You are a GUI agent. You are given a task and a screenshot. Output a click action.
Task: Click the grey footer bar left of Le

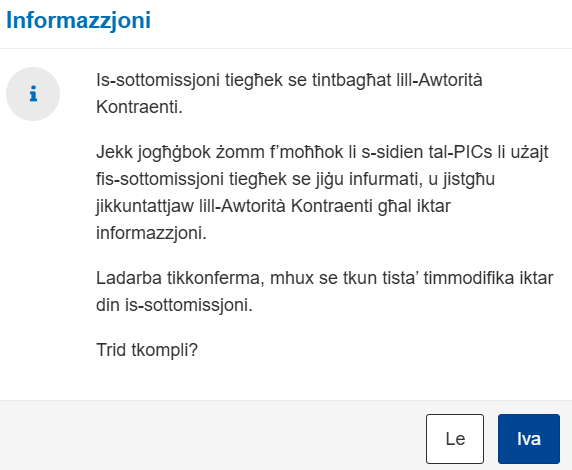pyautogui.click(x=212, y=435)
